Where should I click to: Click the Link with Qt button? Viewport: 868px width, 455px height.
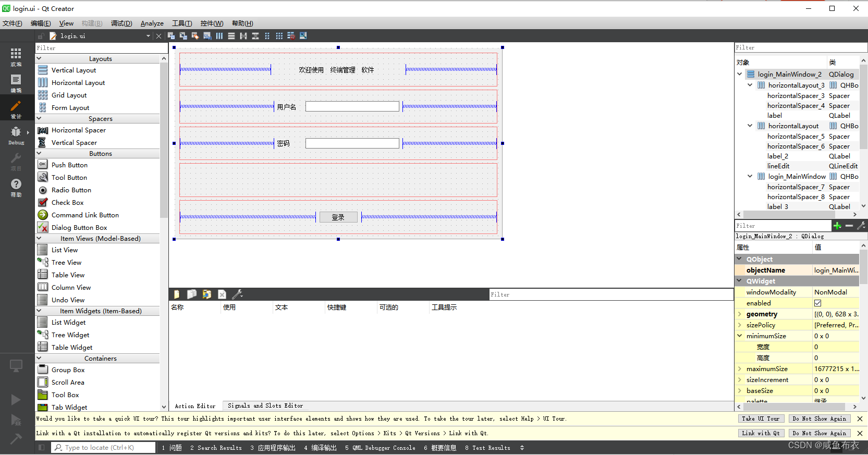[x=760, y=433]
